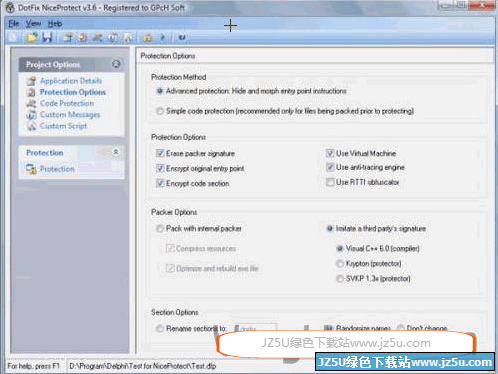The width and height of the screenshot is (498, 374).
Task: Click the New project toolbar icon
Action: [x=14, y=37]
